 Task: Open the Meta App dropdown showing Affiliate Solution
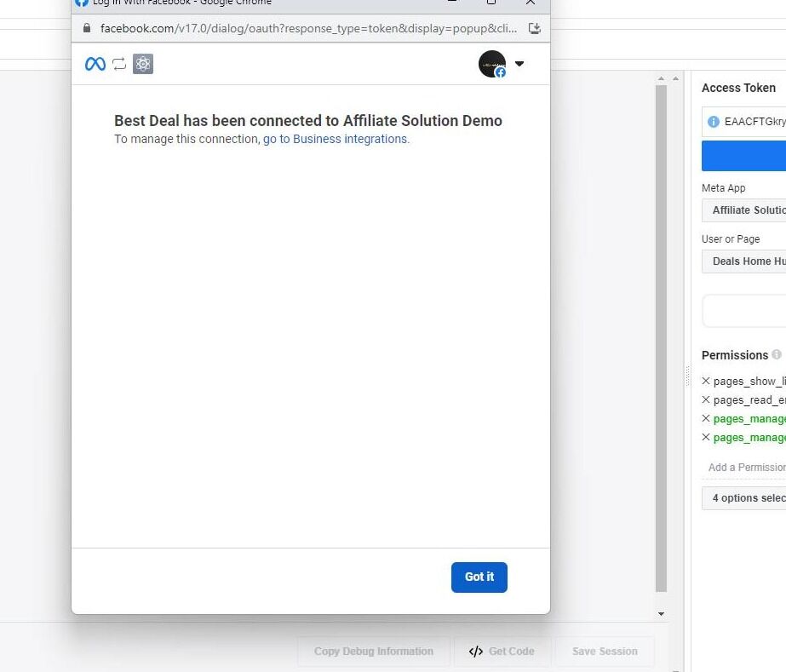(x=744, y=210)
